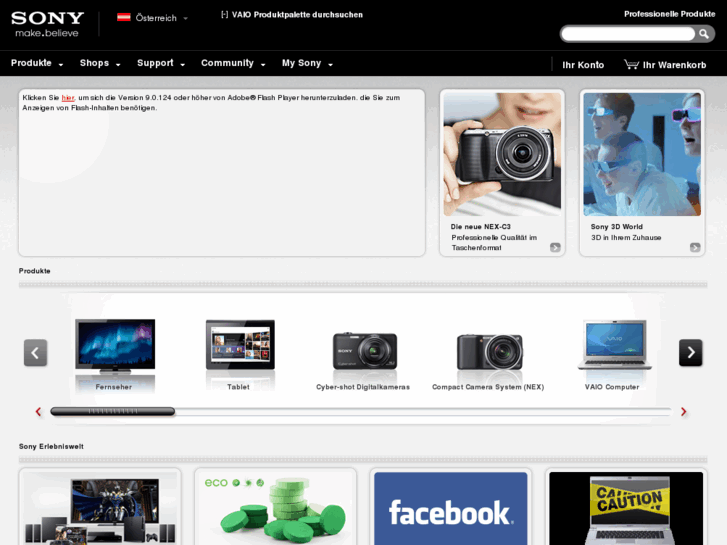Open the 'Die neue NEX-C3' title link
727x545 pixels.
click(x=480, y=226)
